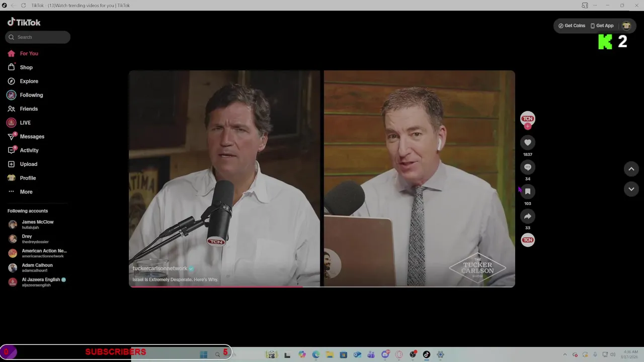Image resolution: width=644 pixels, height=362 pixels.
Task: Open Al Jazeera English account
Action: click(37, 282)
